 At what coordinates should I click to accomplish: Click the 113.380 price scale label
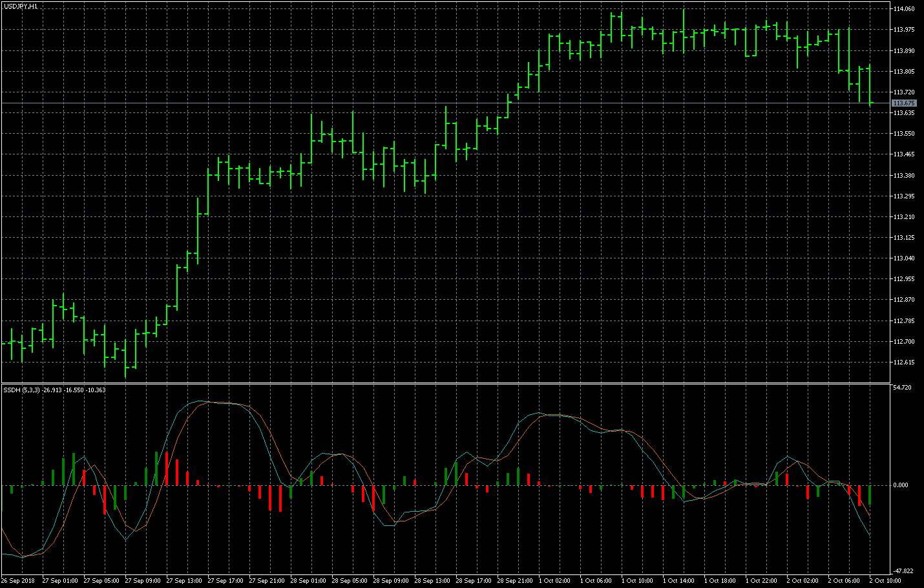point(903,175)
